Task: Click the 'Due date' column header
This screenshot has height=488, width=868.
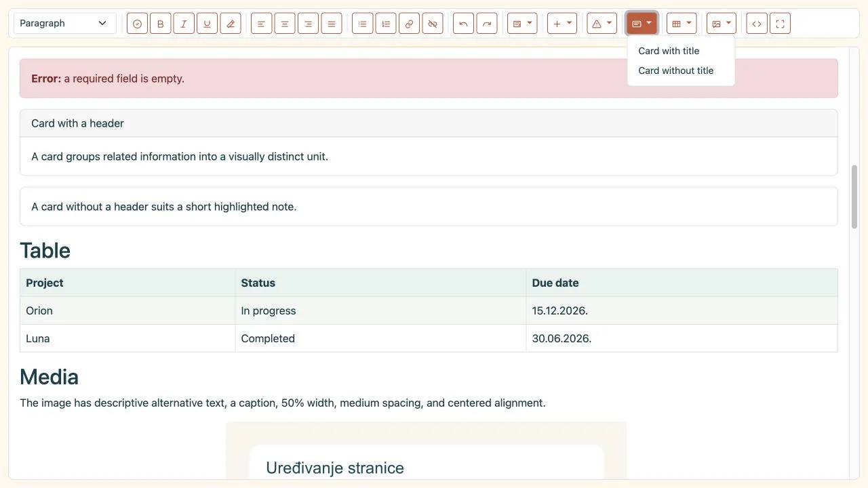Action: (682, 283)
